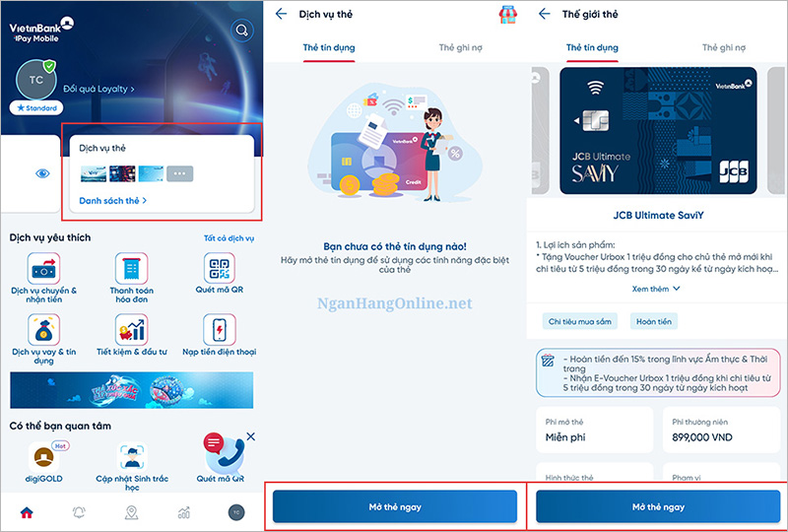
Task: Select Thẻ ghi nợ tab in Dịch vụ thẻ
Action: (460, 47)
